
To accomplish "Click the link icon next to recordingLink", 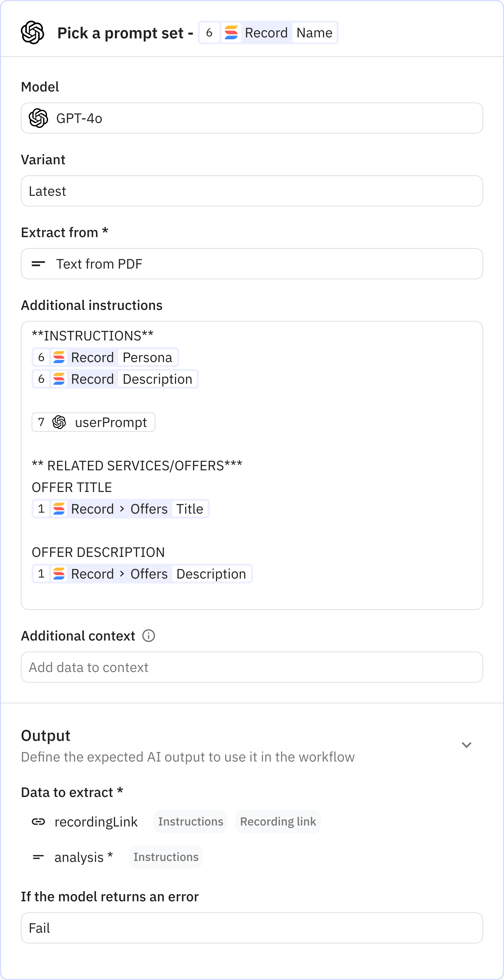I will click(x=38, y=822).
